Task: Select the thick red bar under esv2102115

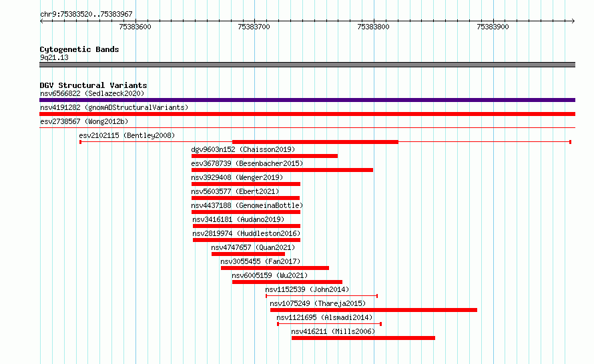Action: pos(315,142)
